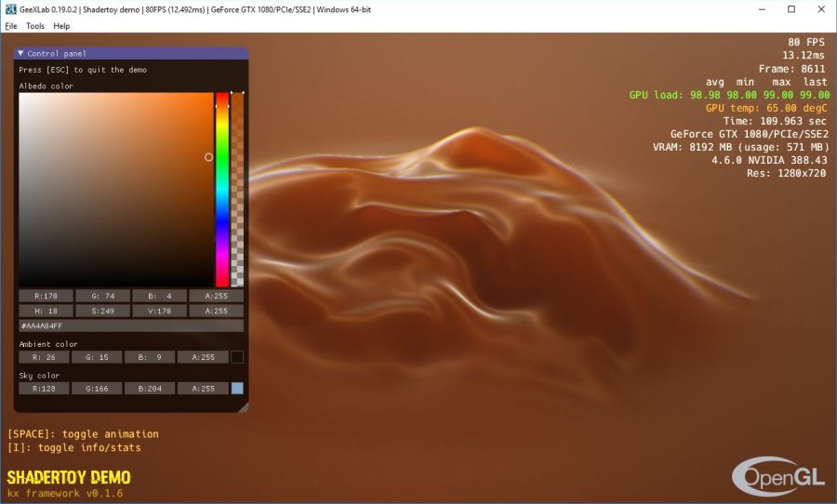Select Ambient color R: 26 field
The image size is (837, 504).
pos(44,357)
